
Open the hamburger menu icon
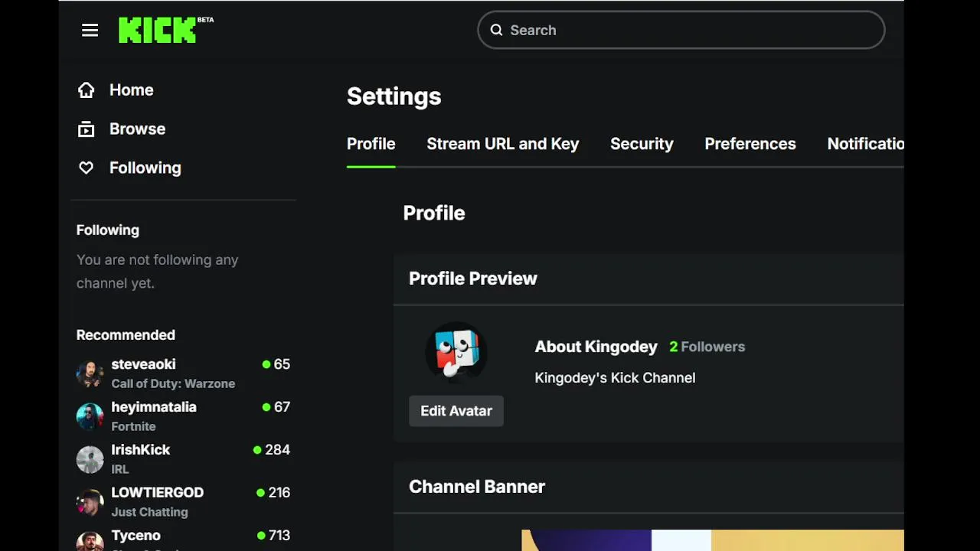[x=90, y=30]
